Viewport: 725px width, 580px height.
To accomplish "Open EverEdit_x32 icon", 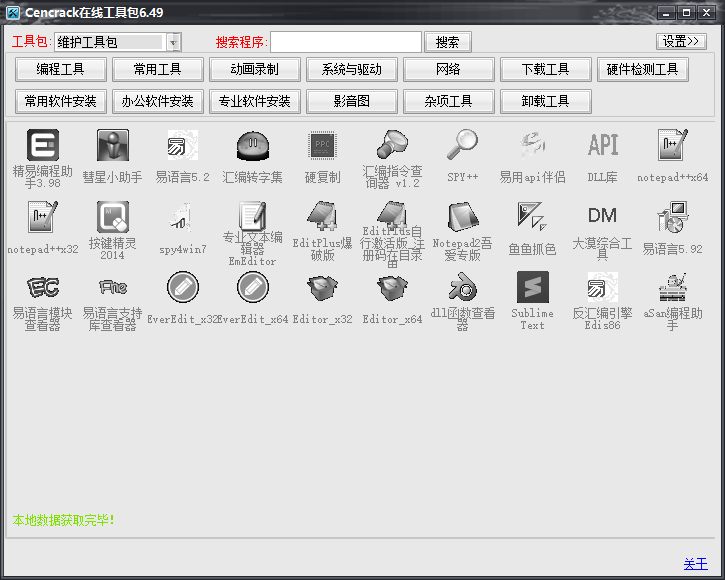I will pos(183,287).
